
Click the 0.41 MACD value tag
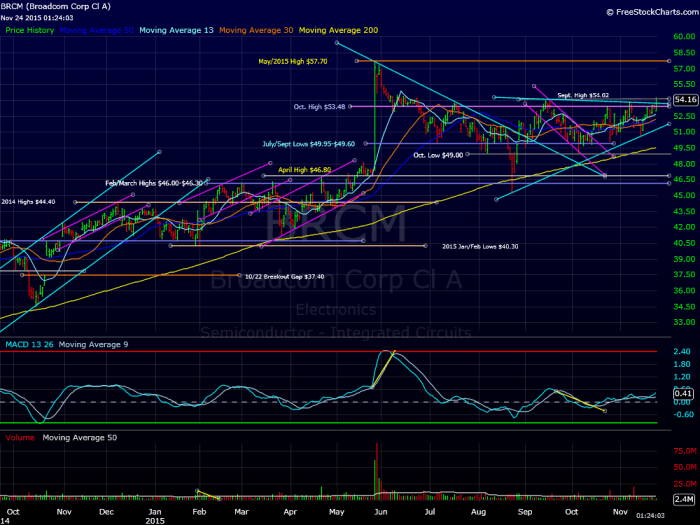click(x=683, y=394)
